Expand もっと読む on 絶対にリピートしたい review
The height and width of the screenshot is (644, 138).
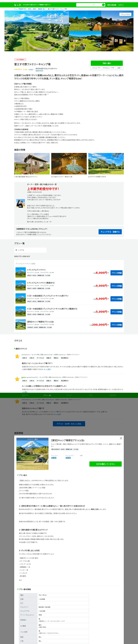tap(47, 369)
